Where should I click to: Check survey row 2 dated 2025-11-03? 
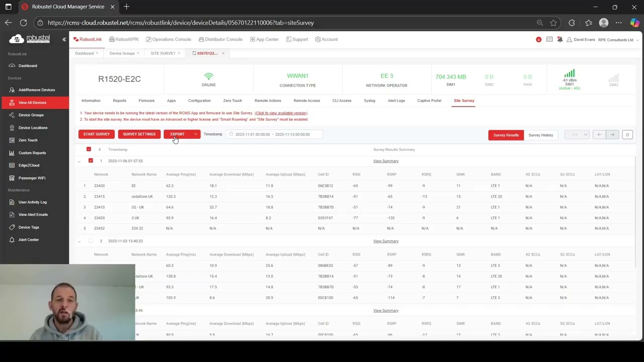click(x=91, y=241)
